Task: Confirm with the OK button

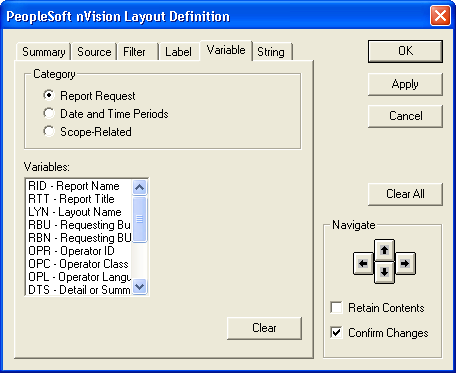Action: [405, 51]
